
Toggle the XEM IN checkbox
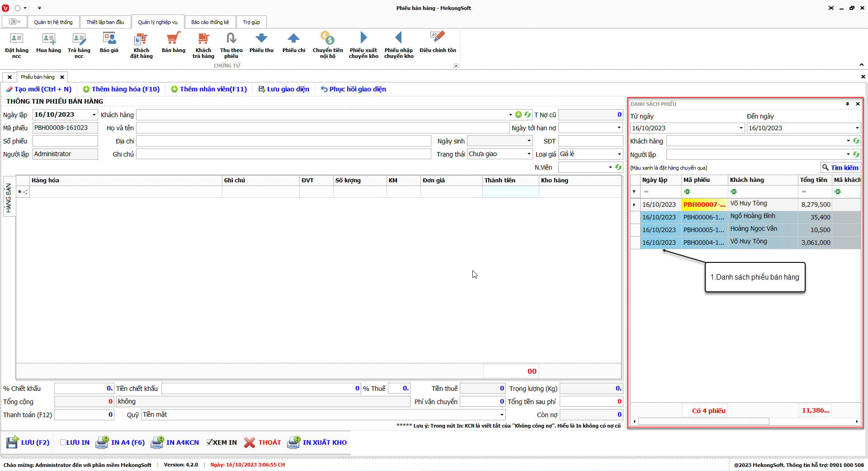pyautogui.click(x=210, y=442)
